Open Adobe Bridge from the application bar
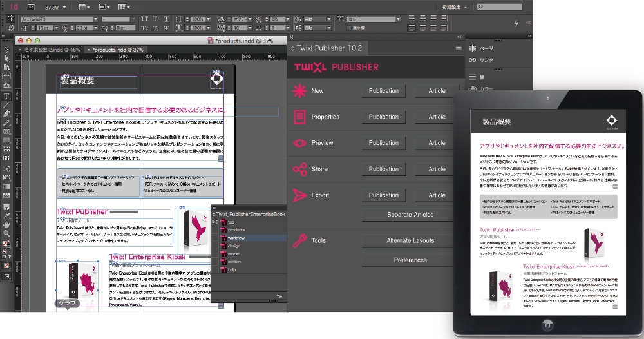644x339 pixels. point(31,7)
